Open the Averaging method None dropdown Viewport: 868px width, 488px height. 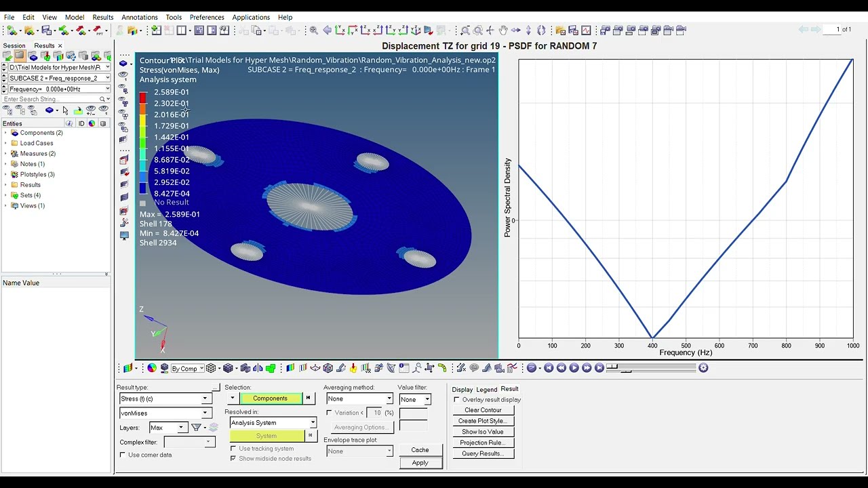coord(359,399)
